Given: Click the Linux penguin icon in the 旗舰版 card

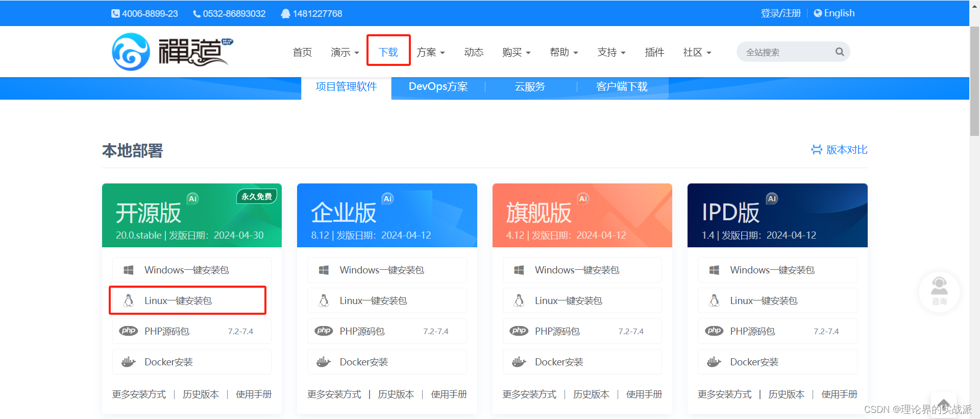Looking at the screenshot, I should click(519, 300).
